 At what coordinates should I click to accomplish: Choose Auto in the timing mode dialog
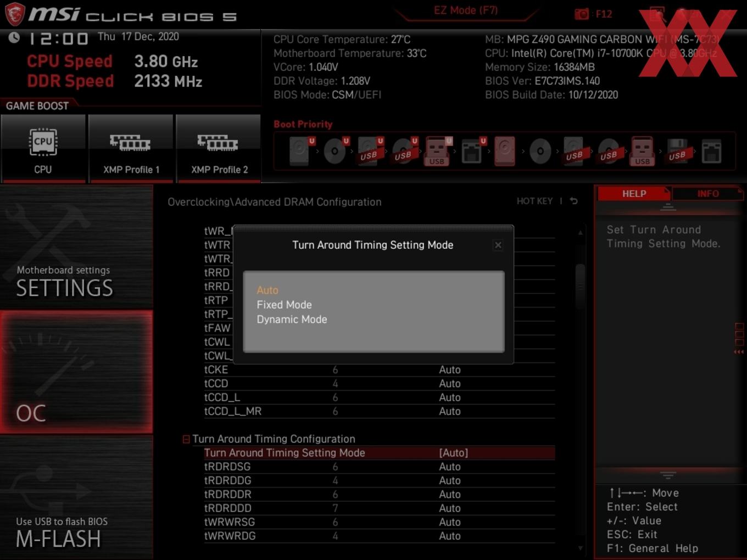(267, 290)
